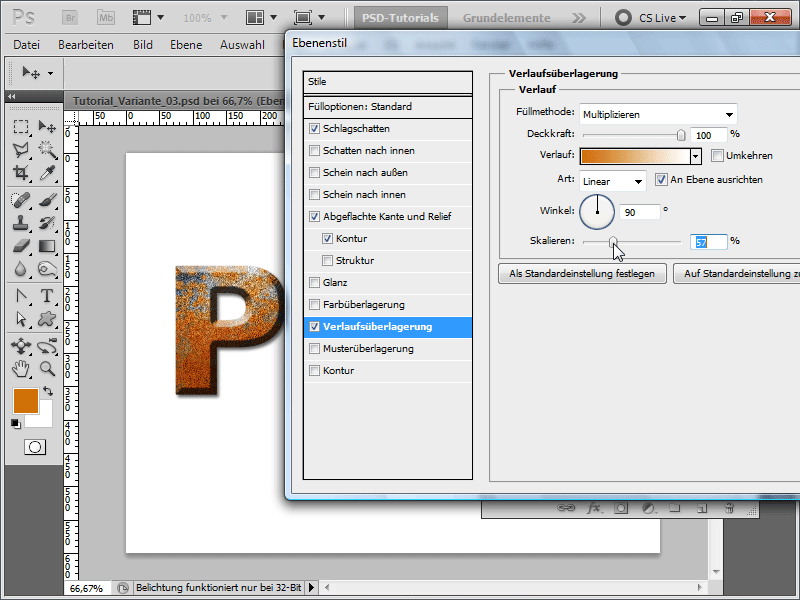Click the Deckkraft slider handle
Viewport: 800px width, 600px height.
tap(681, 135)
